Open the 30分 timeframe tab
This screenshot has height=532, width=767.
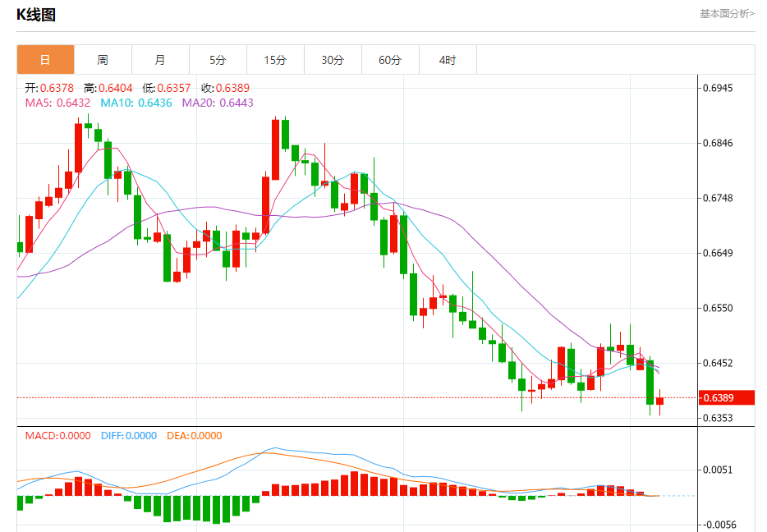pyautogui.click(x=333, y=60)
